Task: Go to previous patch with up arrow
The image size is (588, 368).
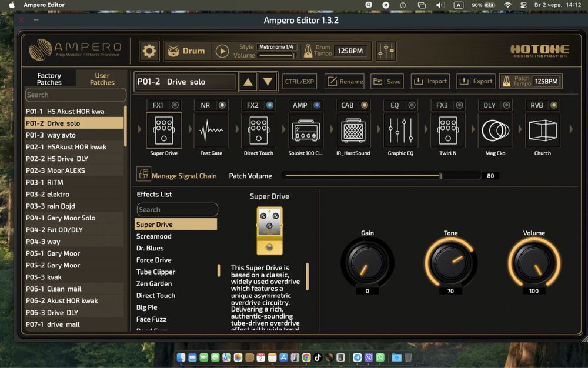Action: (x=248, y=81)
